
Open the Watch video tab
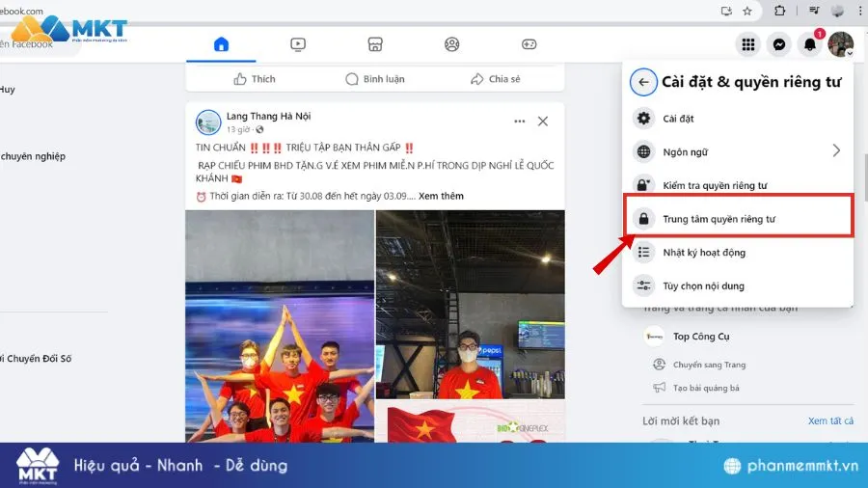point(298,44)
